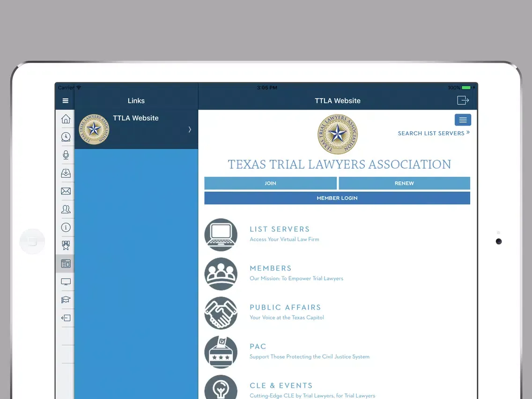Open the website's blue hamburger menu button
532x399 pixels.
(x=463, y=120)
